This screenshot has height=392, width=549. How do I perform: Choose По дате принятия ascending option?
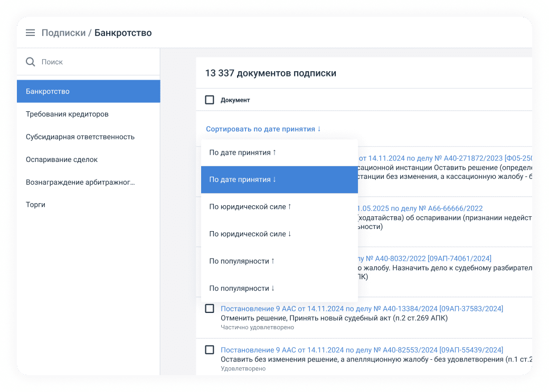tap(243, 152)
